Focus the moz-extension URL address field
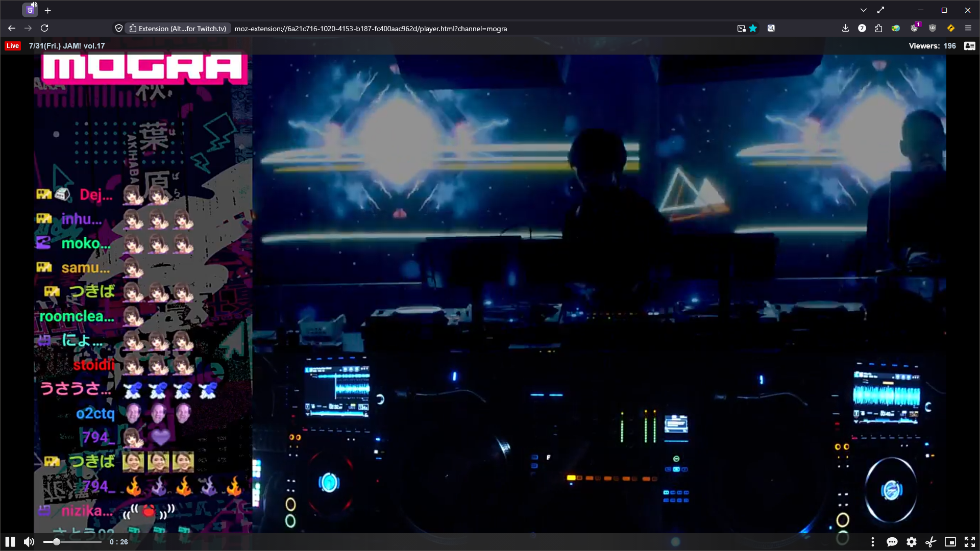 (371, 29)
